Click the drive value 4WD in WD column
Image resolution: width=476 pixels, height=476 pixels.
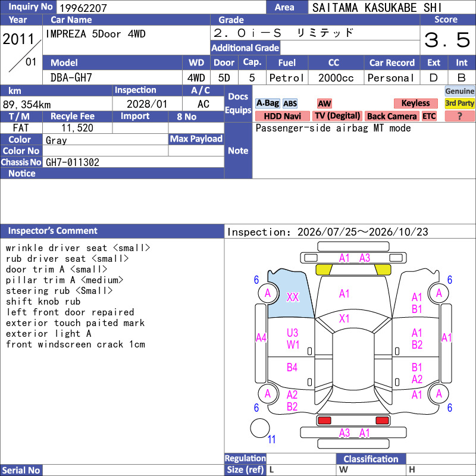click(196, 78)
